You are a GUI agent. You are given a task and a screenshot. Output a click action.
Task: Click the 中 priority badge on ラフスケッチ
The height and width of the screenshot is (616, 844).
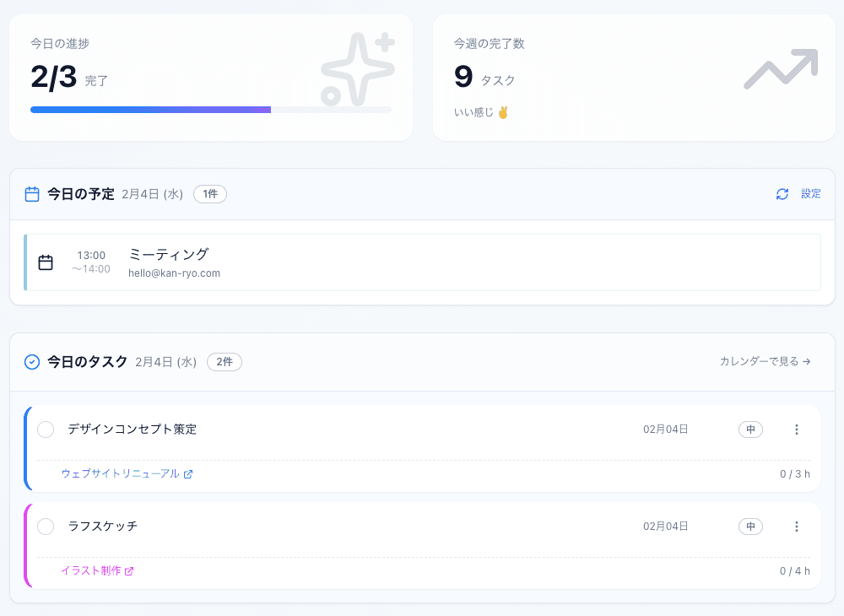tap(750, 526)
